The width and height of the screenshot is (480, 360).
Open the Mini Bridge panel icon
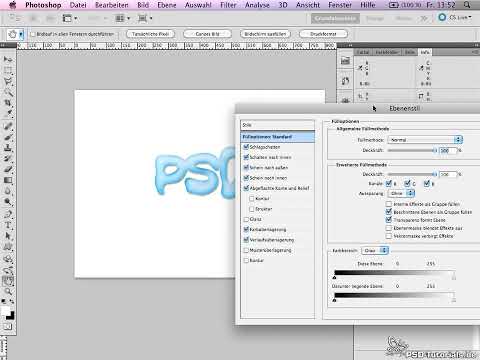[345, 61]
